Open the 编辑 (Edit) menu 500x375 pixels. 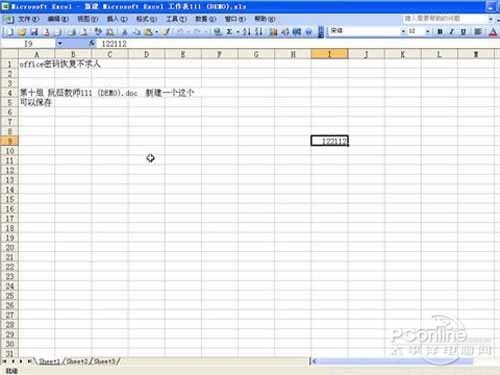(58, 19)
